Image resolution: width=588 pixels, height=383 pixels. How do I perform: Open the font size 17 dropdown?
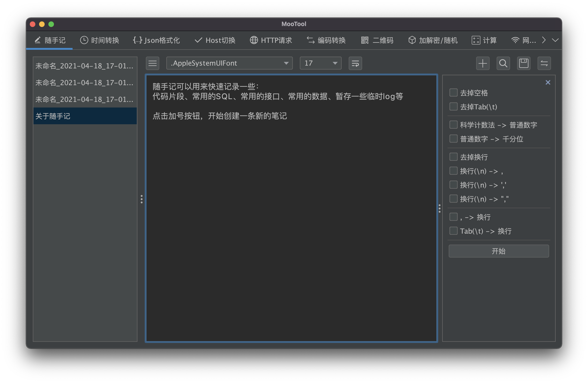pyautogui.click(x=321, y=63)
